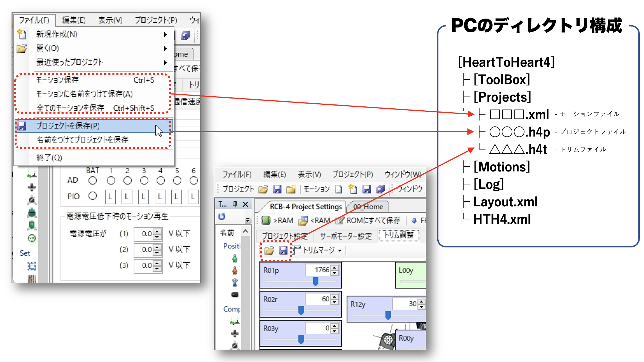The width and height of the screenshot is (644, 362).
Task: Expand the 新規作成(N) submenu arrow
Action: pyautogui.click(x=165, y=35)
